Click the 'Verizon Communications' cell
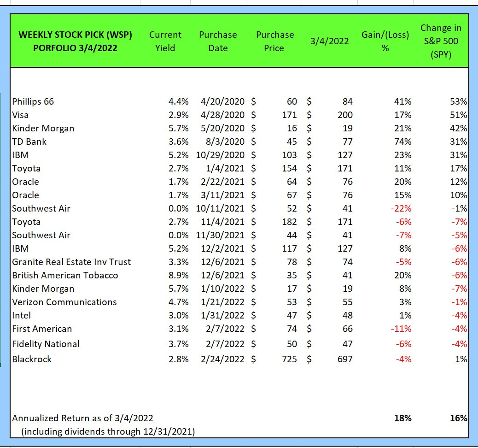This screenshot has height=448, width=478. click(64, 302)
